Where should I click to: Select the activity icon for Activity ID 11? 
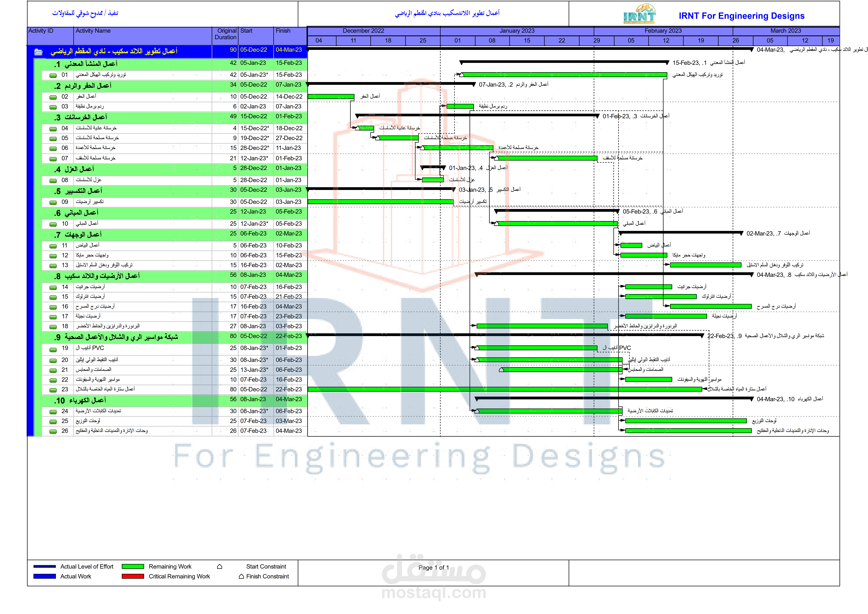coord(53,246)
